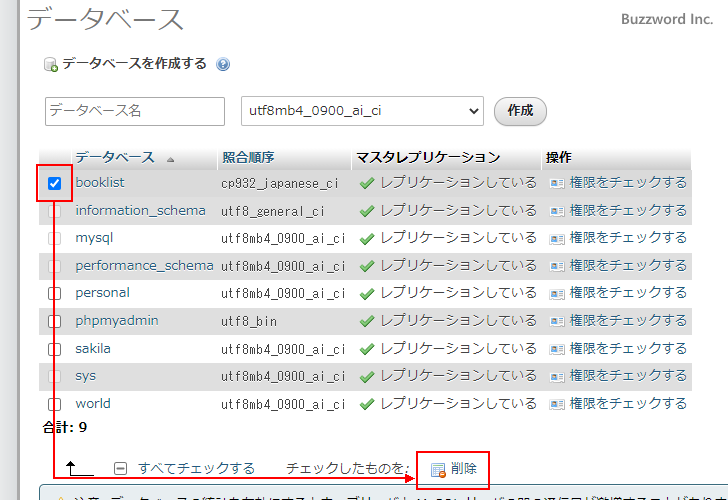Click the マスタレプリケーション column header

click(x=428, y=157)
